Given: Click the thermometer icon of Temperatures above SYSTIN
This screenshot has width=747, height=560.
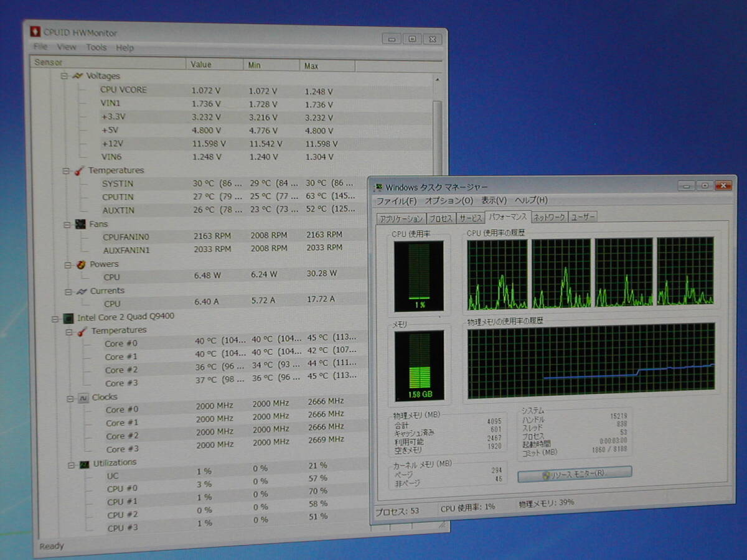Looking at the screenshot, I should 78,170.
